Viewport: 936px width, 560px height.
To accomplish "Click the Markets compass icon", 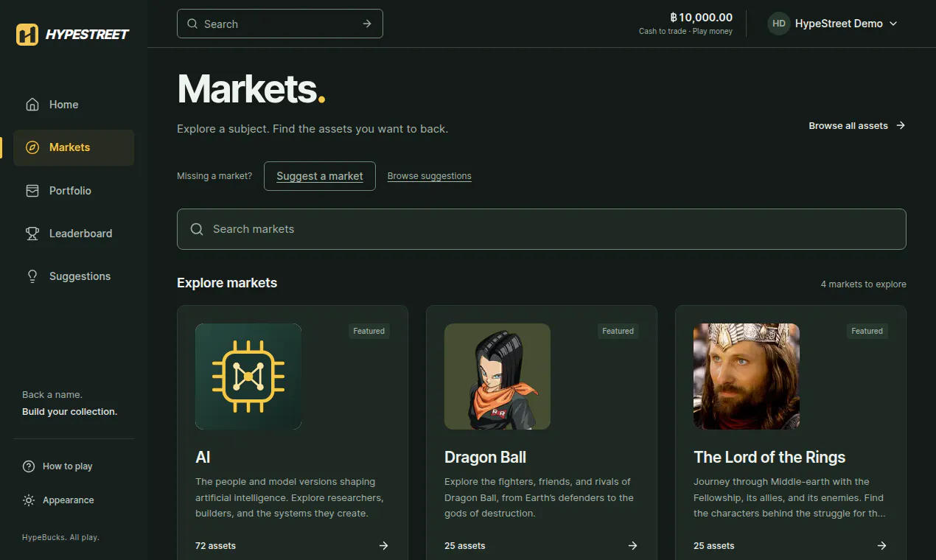I will click(x=32, y=147).
